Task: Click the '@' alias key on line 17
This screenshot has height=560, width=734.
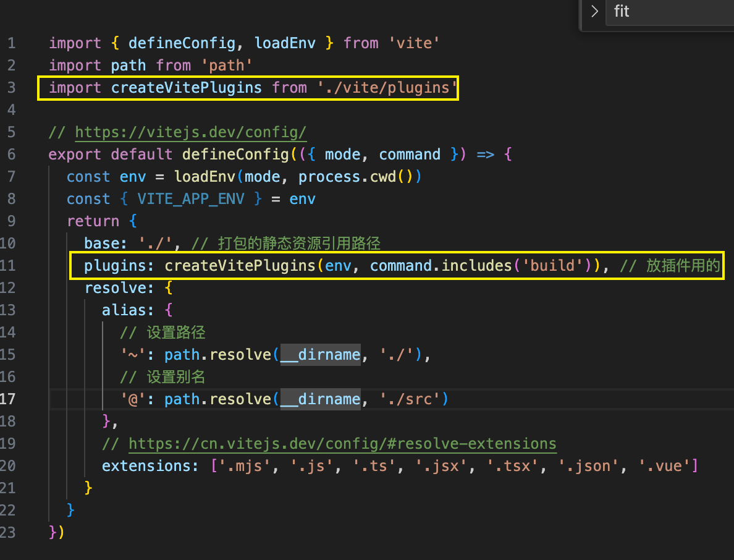Action: click(x=133, y=399)
